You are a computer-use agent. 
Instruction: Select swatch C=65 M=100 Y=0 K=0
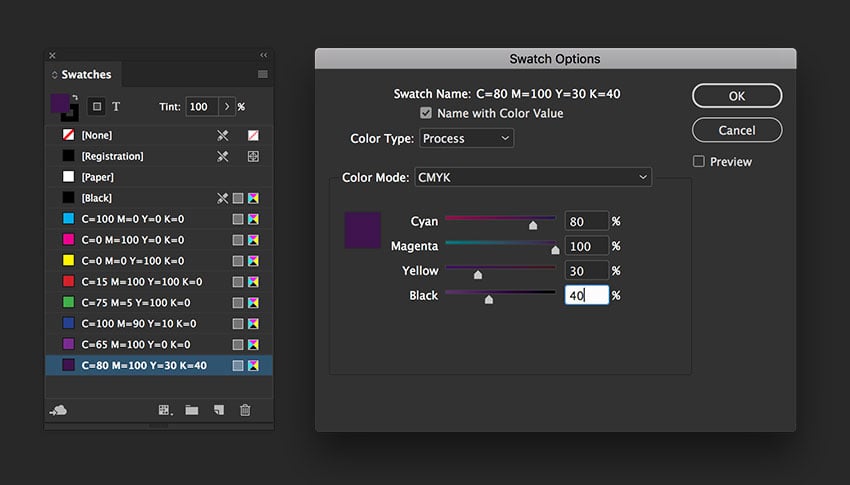point(159,344)
